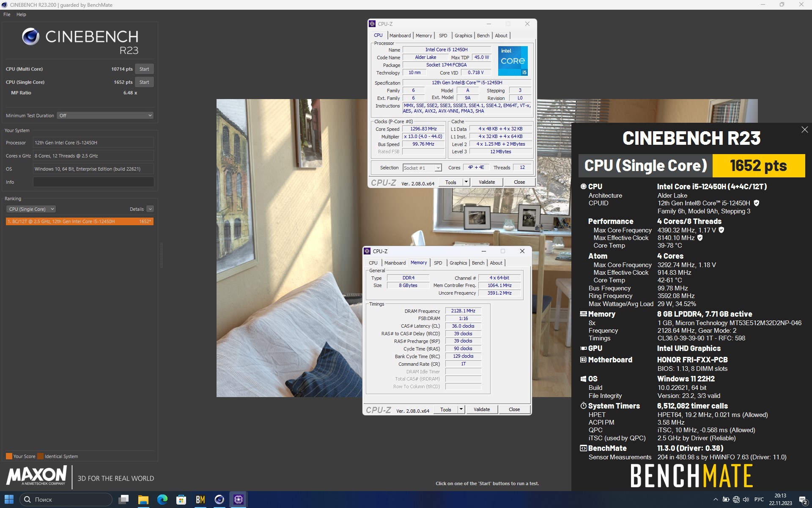
Task: Switch to Cinebench taskbar icon
Action: (219, 500)
